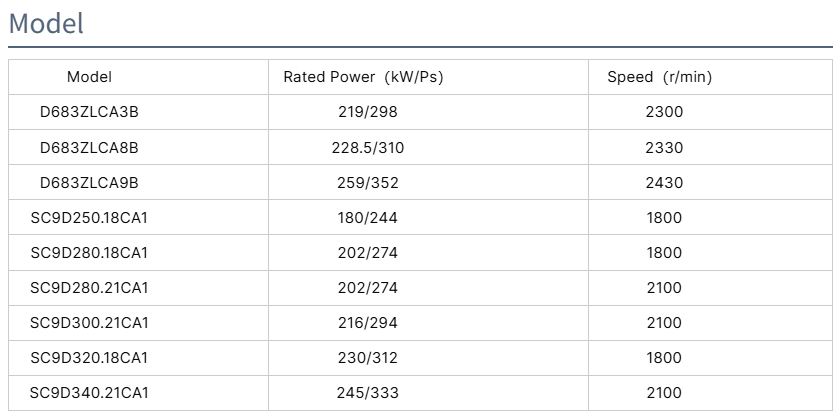
Task: Select model SC9D250.18CA1 cell
Action: tap(89, 218)
